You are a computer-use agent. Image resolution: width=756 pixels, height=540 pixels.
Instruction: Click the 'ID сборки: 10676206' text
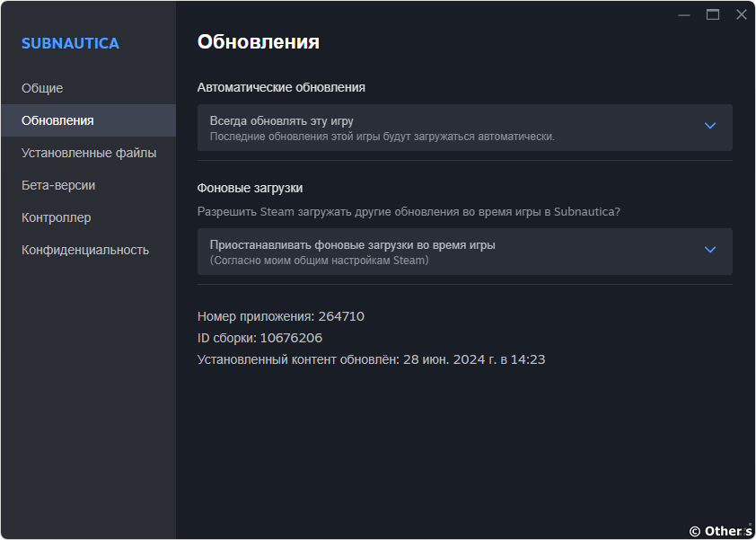[259, 338]
